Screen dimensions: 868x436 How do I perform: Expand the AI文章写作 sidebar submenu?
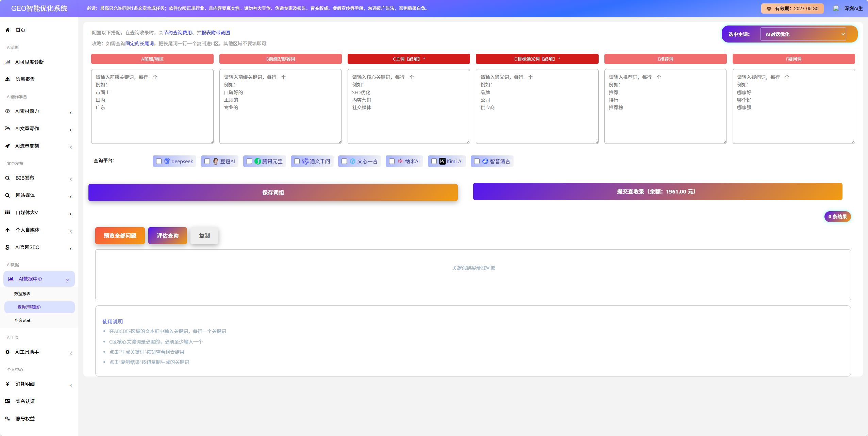(39, 129)
